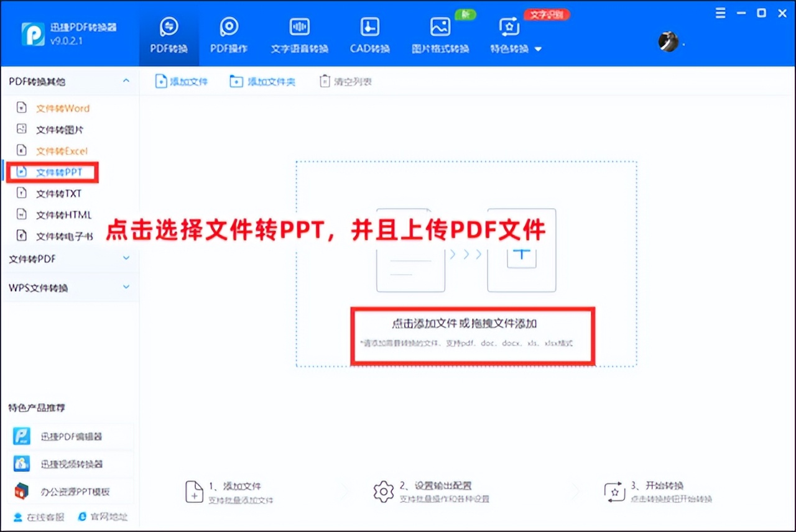
Task: Select 文件转图片 in sidebar
Action: (x=60, y=130)
